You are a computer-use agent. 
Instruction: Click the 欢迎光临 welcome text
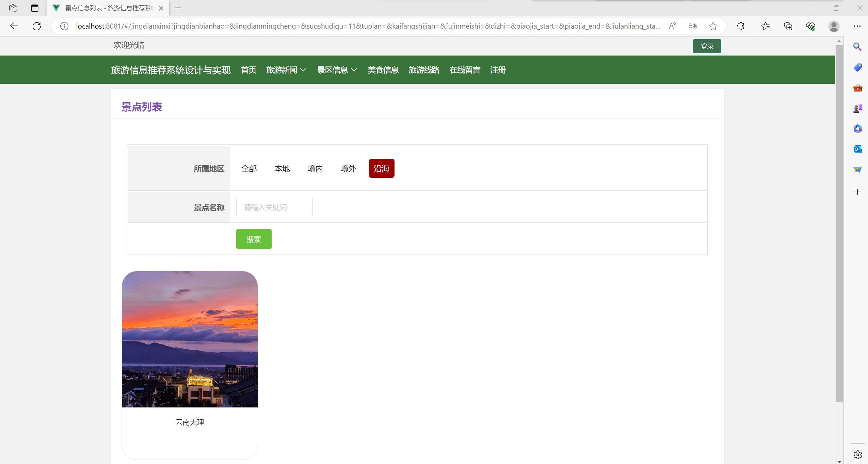pos(129,45)
